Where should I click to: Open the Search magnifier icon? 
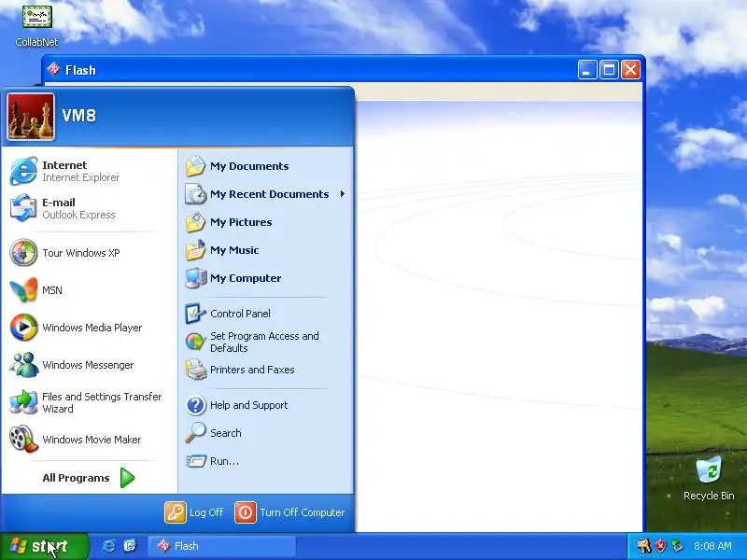tap(195, 433)
